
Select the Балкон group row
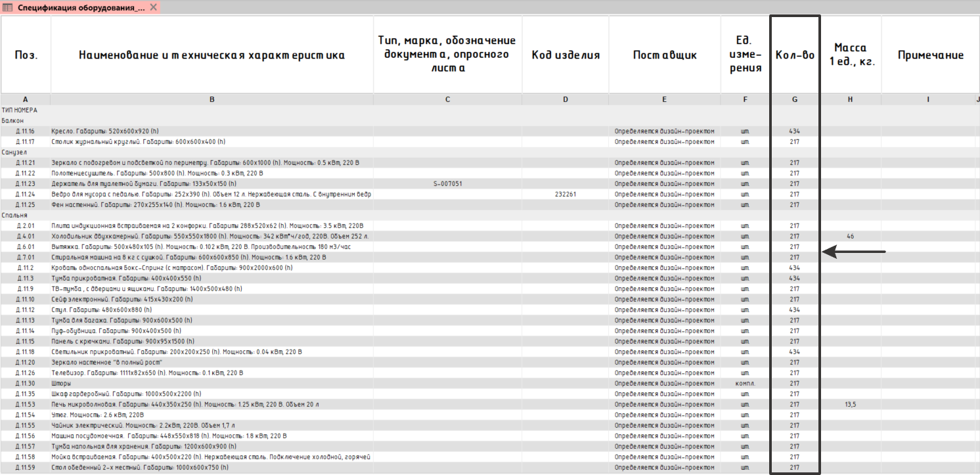tap(13, 120)
